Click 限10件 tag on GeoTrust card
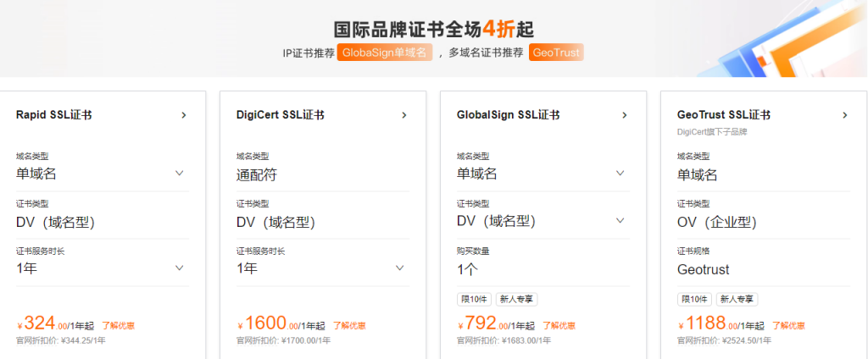The image size is (868, 359). pos(694,299)
